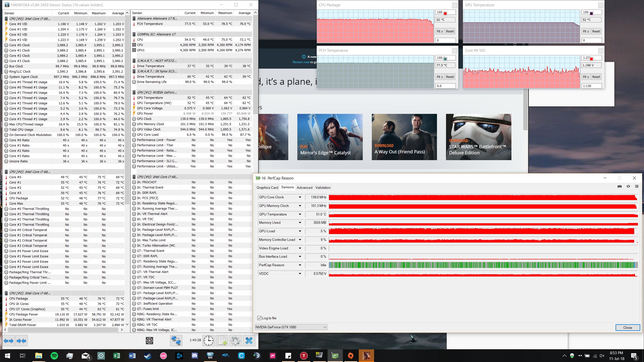Screen dimensions: 644x362
Task: Click the expand columns arrows icon in HWiNFO
Action: point(9,341)
